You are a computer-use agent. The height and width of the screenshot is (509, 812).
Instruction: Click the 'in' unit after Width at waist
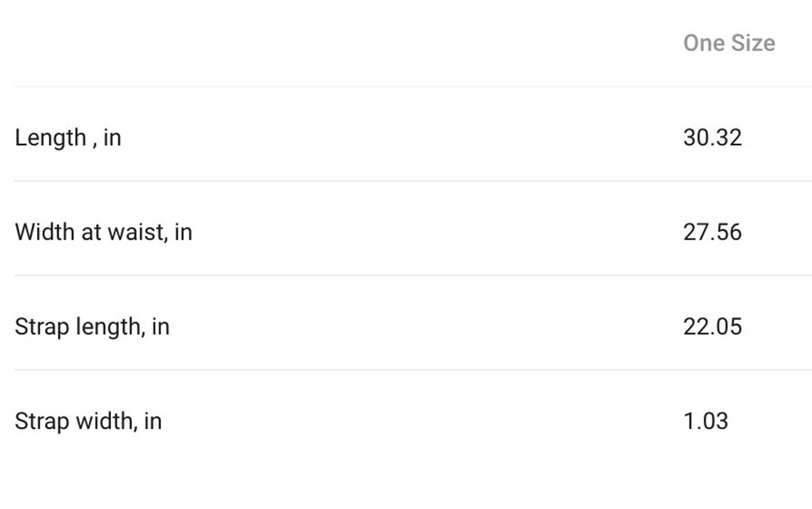pos(183,232)
